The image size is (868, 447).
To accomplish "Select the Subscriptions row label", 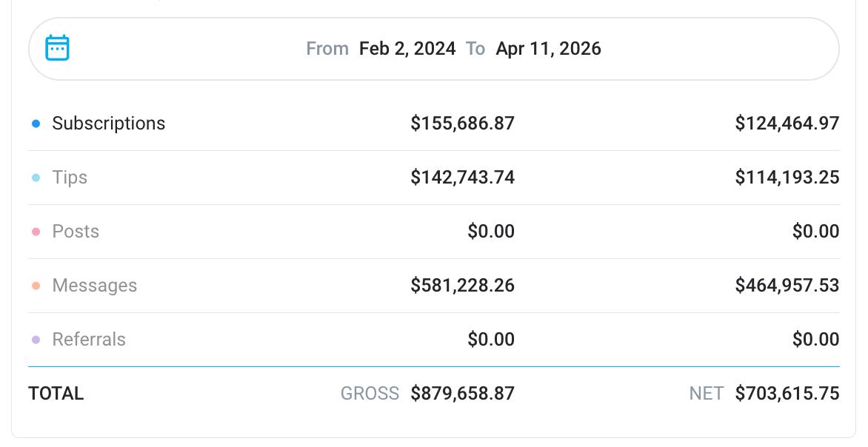I will pyautogui.click(x=108, y=124).
